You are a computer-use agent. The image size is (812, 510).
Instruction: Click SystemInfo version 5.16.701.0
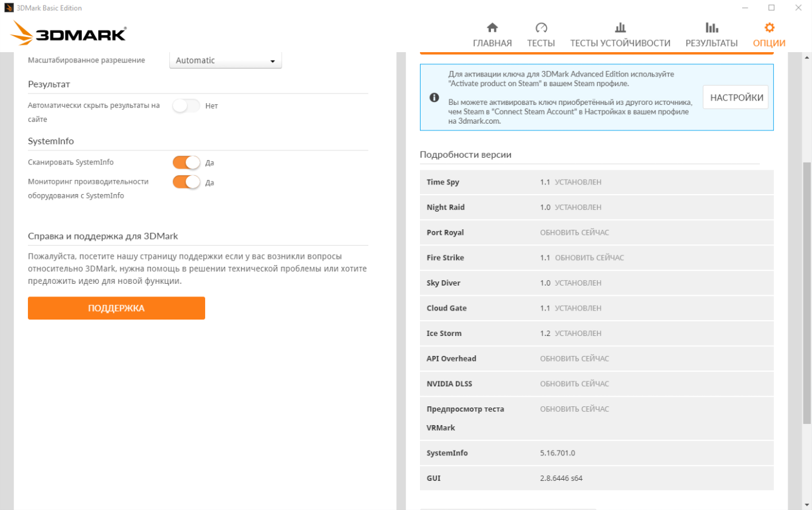coord(558,454)
